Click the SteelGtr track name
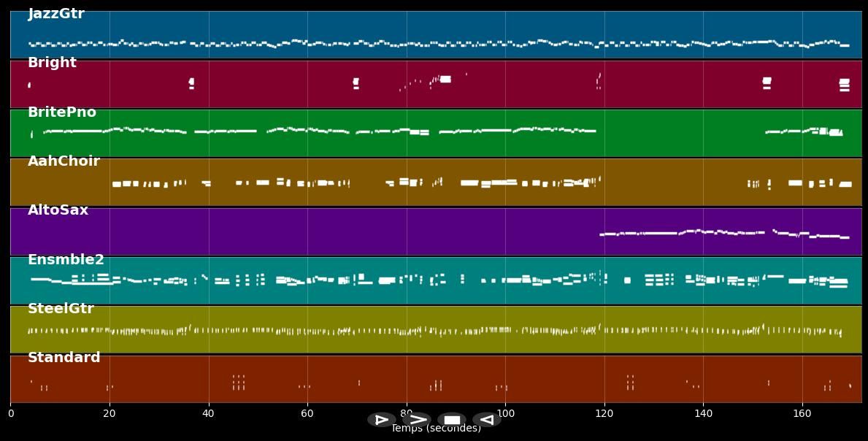Screen dimensions: 868x441 click(x=61, y=309)
